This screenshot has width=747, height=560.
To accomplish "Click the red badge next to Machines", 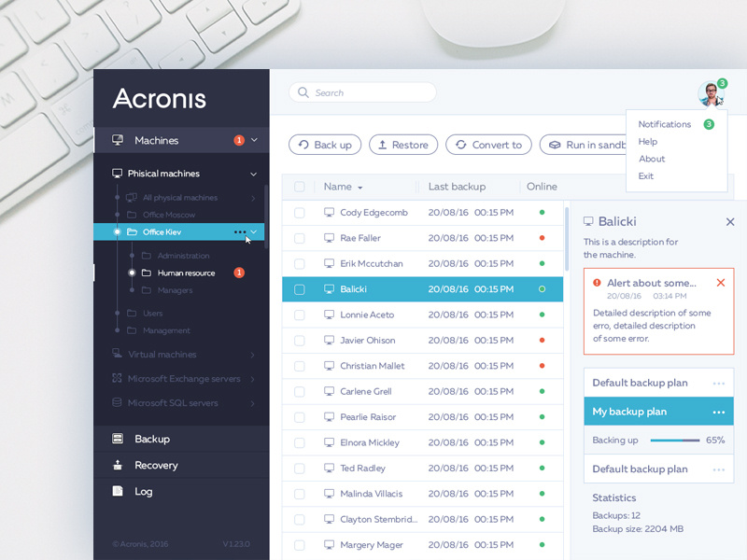I will click(x=239, y=140).
